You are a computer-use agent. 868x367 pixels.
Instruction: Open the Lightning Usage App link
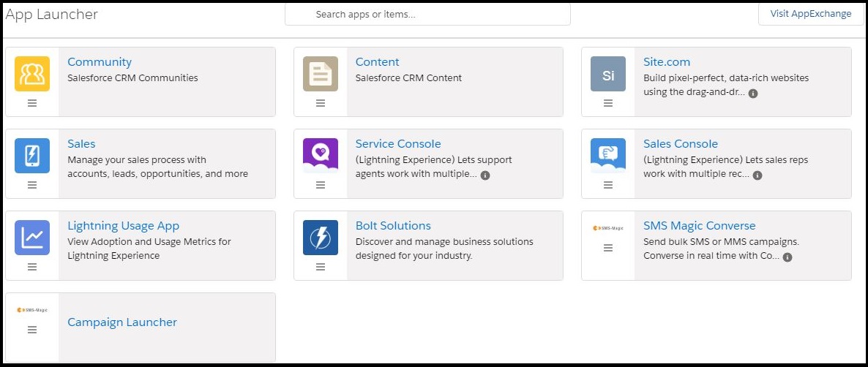click(124, 225)
